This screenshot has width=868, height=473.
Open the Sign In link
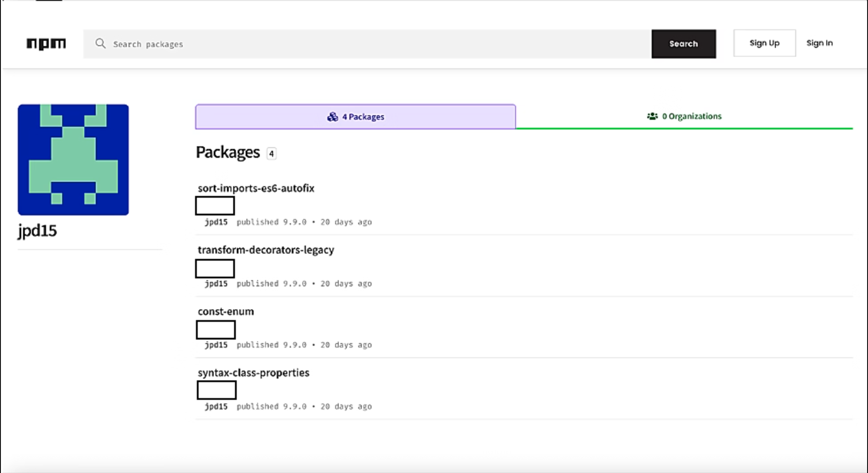[x=819, y=43]
